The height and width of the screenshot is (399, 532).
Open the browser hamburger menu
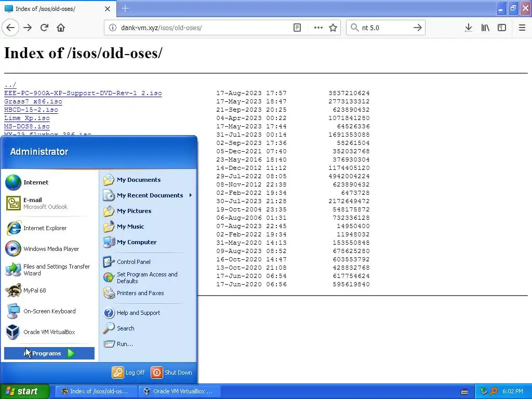point(522,28)
